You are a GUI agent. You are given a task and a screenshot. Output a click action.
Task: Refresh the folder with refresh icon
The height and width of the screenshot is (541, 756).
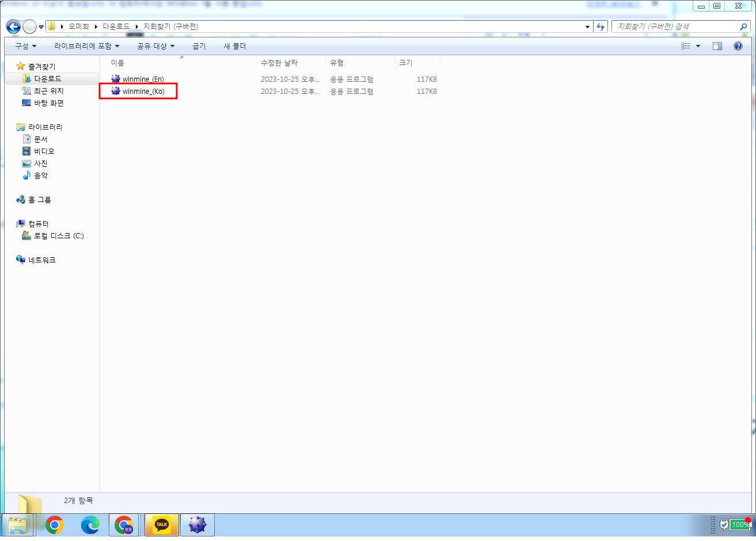(601, 26)
